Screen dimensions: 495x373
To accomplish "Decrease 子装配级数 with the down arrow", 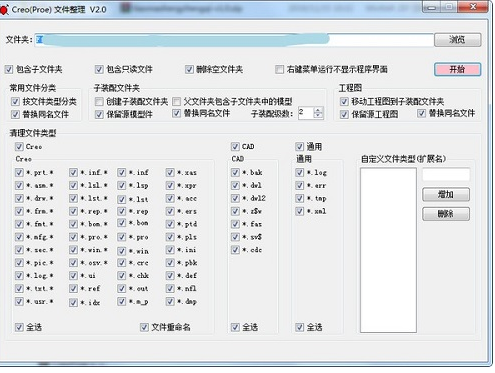I will pyautogui.click(x=318, y=116).
